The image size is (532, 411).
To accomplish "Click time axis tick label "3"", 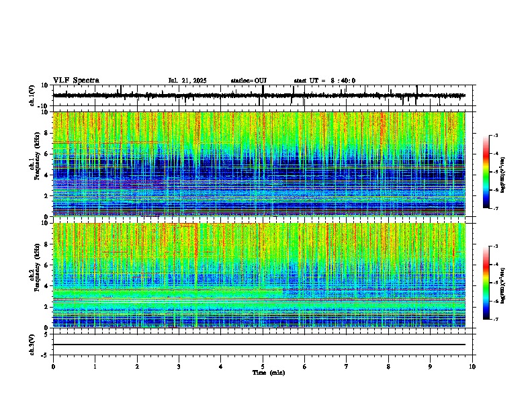I will pyautogui.click(x=179, y=367).
